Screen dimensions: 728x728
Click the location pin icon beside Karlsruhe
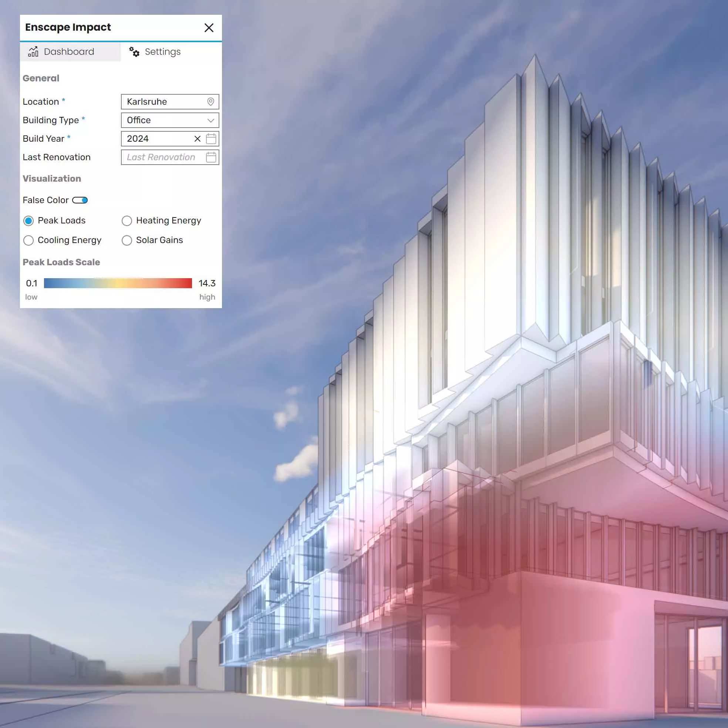click(x=210, y=102)
